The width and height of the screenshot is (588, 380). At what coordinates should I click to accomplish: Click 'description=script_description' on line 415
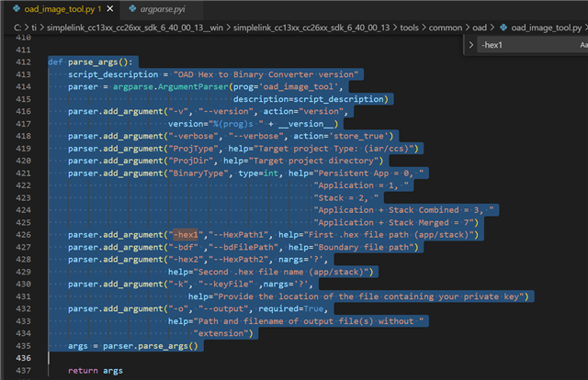click(x=309, y=99)
